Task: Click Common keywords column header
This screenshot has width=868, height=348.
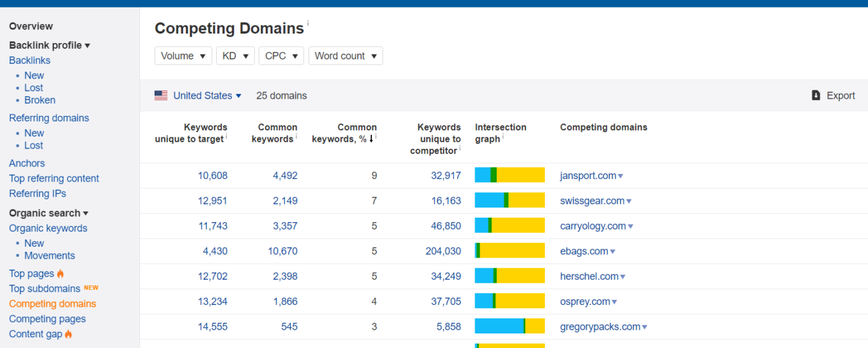Action: (x=274, y=133)
